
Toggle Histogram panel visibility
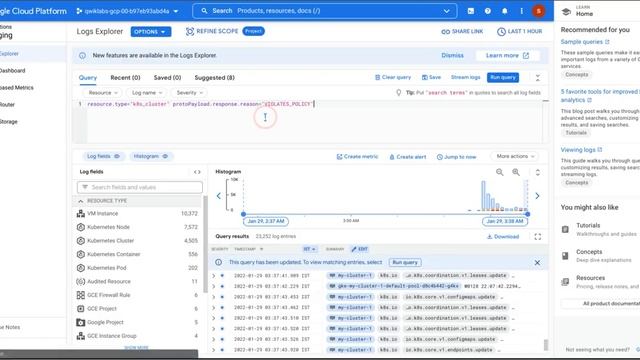[151, 156]
